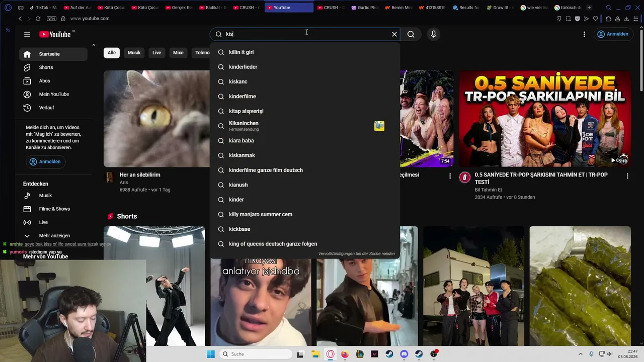Click the sidebar Anmelden sign-in button
644x362 pixels.
[45, 162]
